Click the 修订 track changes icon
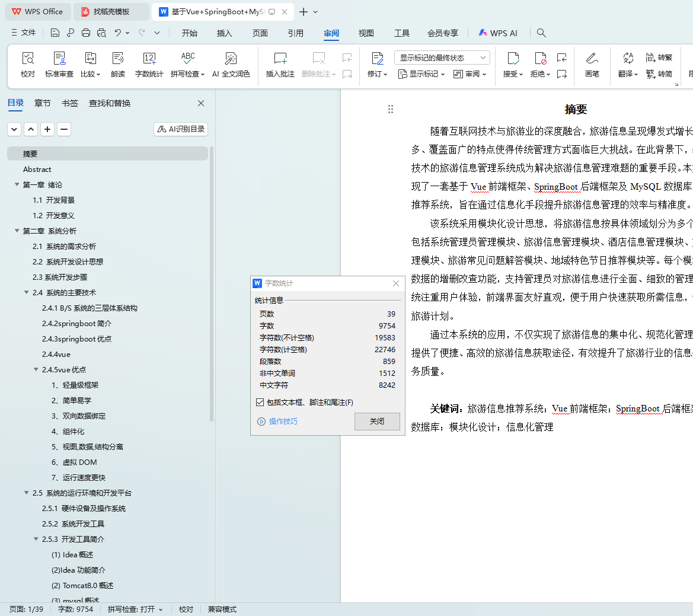Image resolution: width=693 pixels, height=616 pixels. coord(378,58)
